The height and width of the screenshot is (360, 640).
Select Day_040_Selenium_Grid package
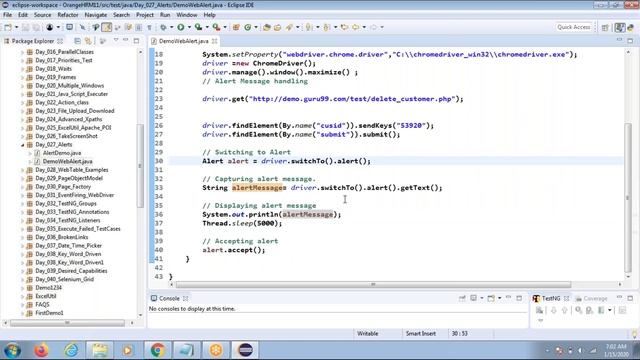64,280
